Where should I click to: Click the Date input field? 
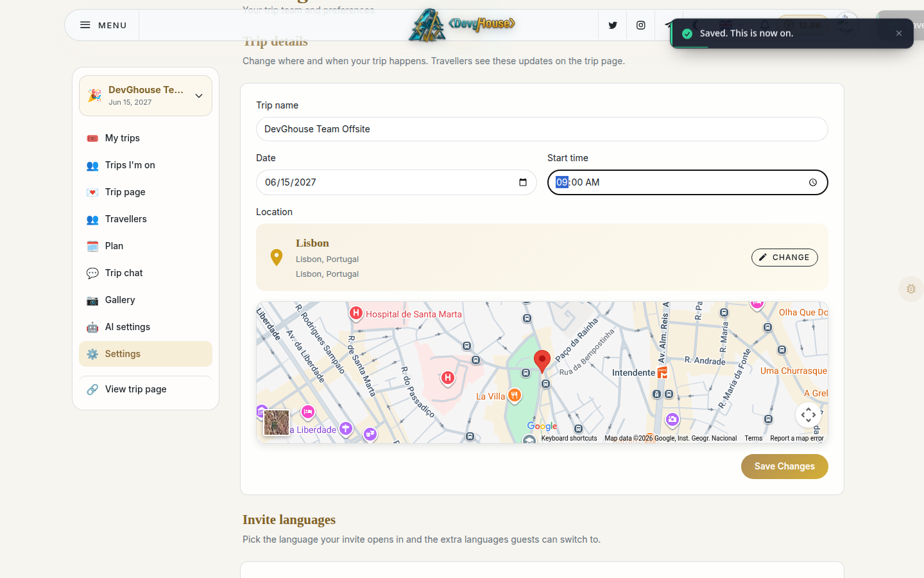397,182
